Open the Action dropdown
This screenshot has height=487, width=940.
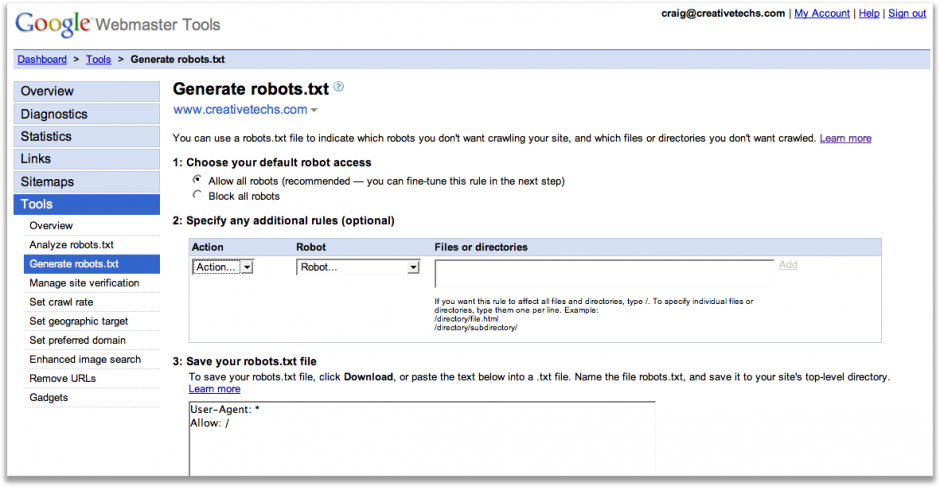223,267
